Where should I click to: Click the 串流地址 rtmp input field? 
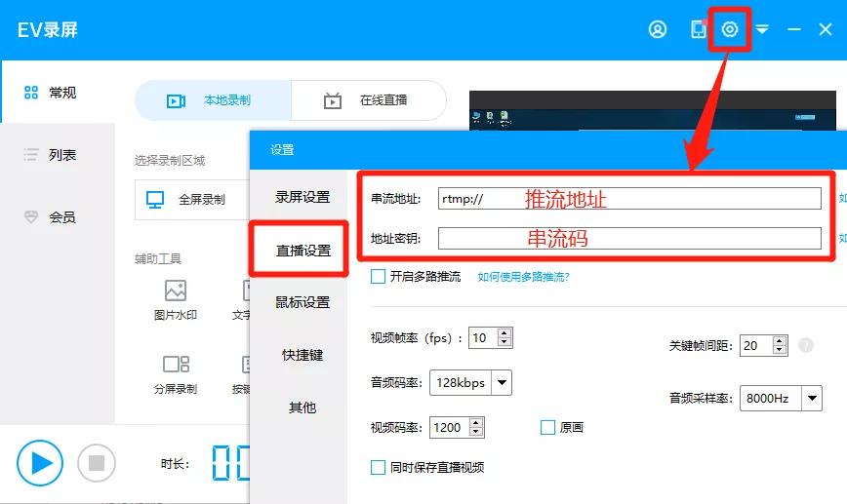click(629, 199)
